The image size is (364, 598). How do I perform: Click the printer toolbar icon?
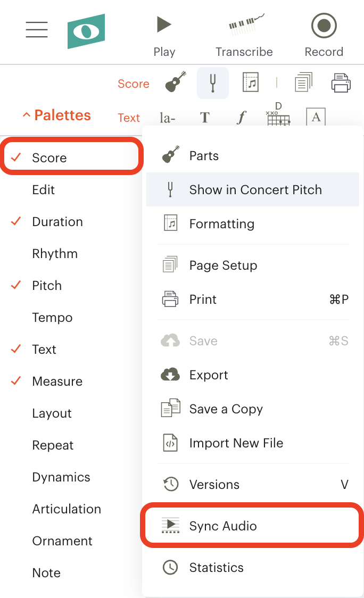pos(341,83)
